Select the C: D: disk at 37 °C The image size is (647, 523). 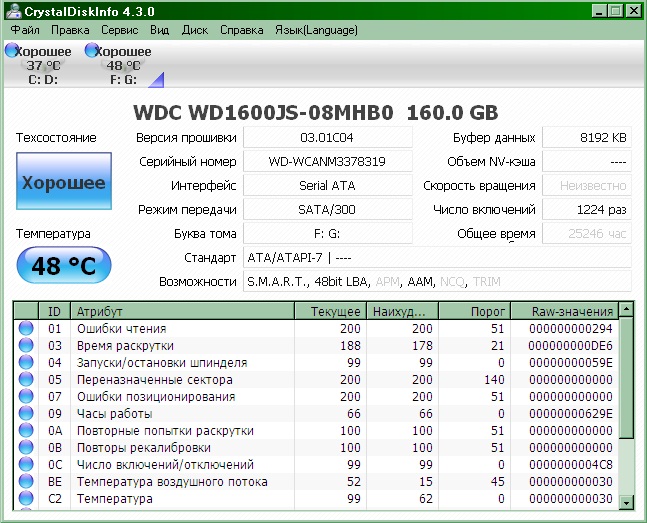[x=39, y=64]
